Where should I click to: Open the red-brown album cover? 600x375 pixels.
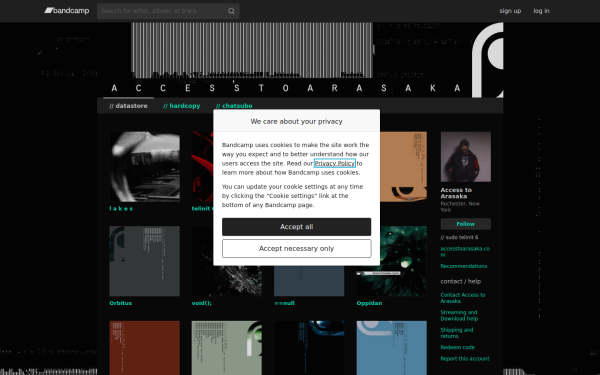145,348
